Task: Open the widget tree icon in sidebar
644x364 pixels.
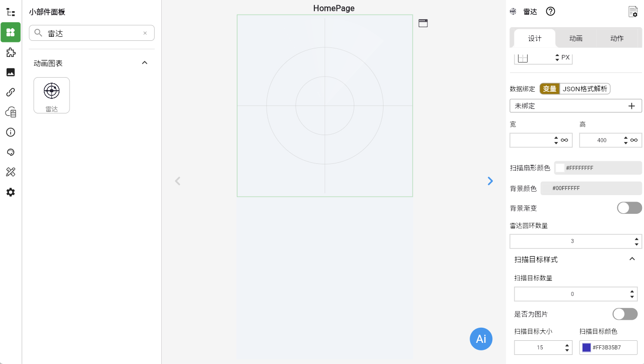Action: click(x=11, y=12)
